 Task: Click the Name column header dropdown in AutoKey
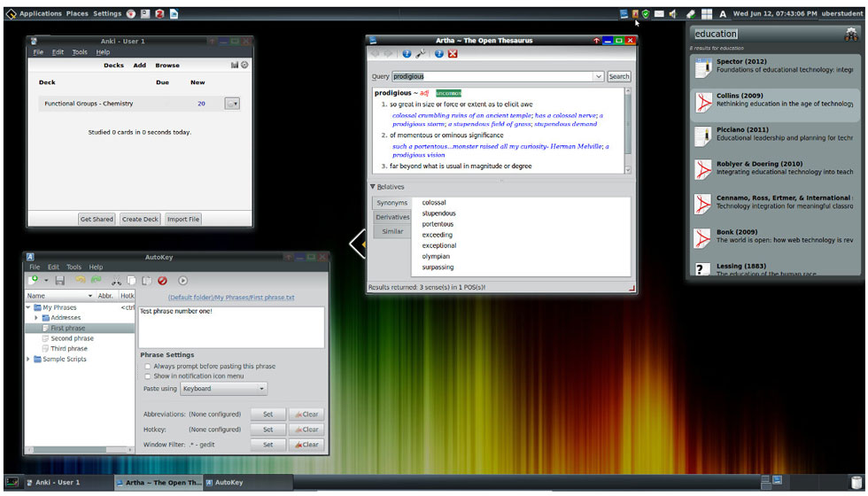pos(90,296)
